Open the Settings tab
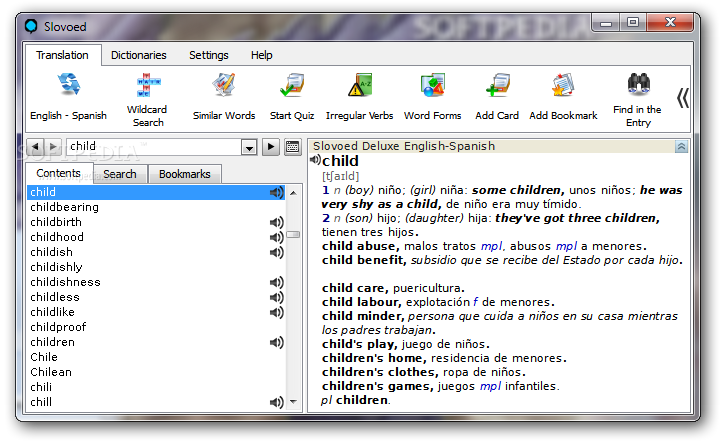Image resolution: width=721 pixels, height=442 pixels. click(209, 55)
